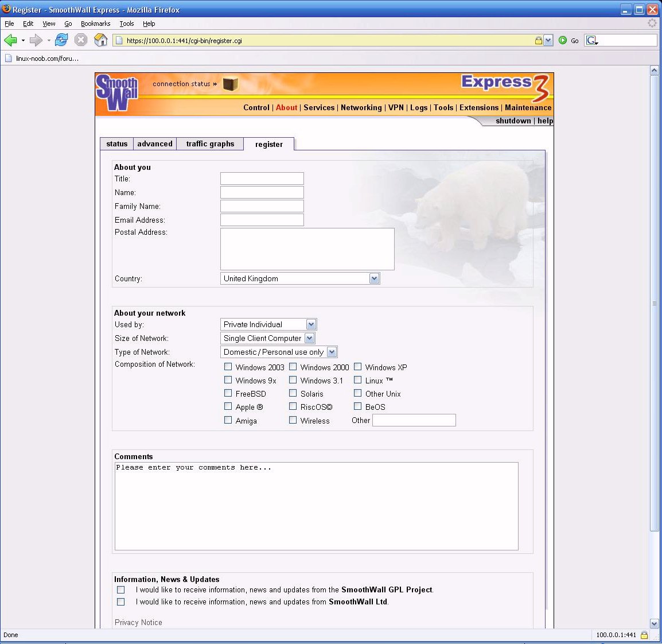Check the Amiga box

228,420
